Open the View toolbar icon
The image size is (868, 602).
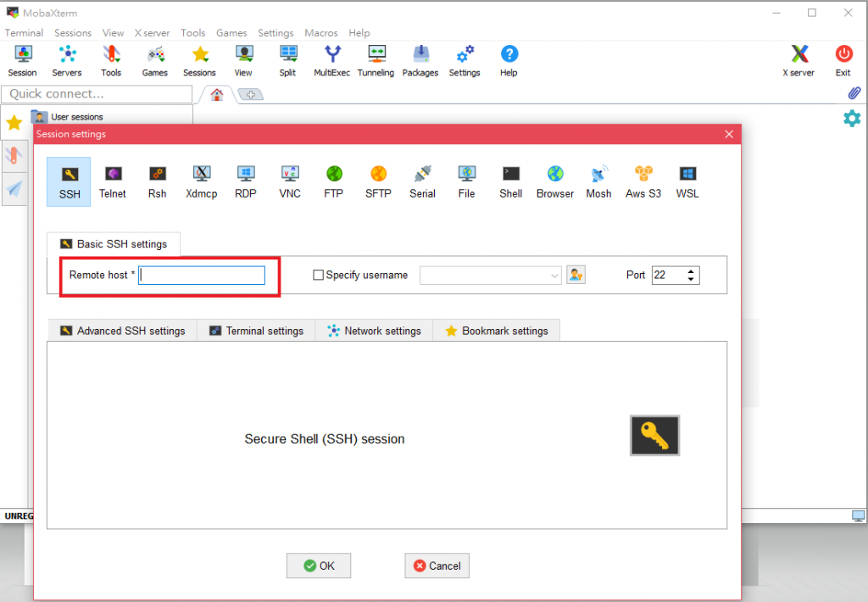point(243,61)
